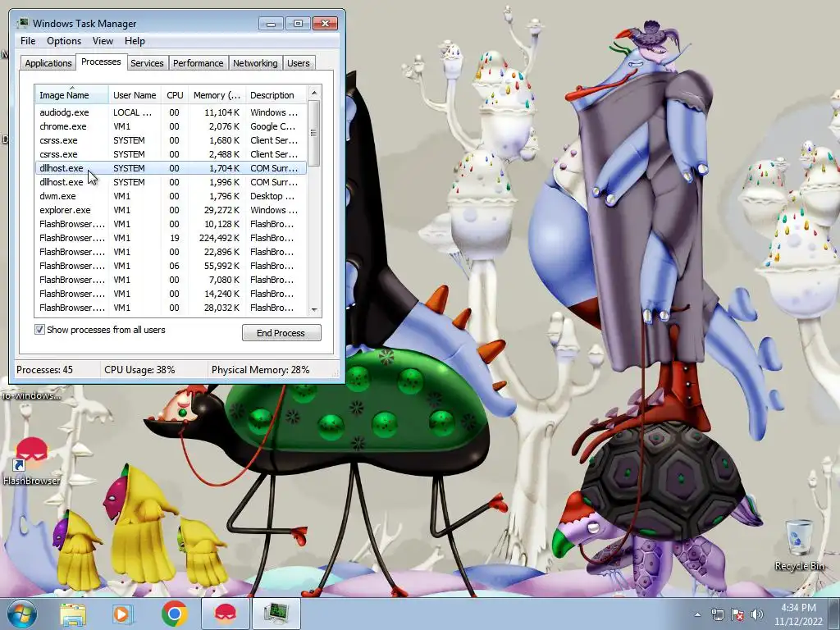840x630 pixels.
Task: Open the Windows Start menu orb
Action: 21,614
